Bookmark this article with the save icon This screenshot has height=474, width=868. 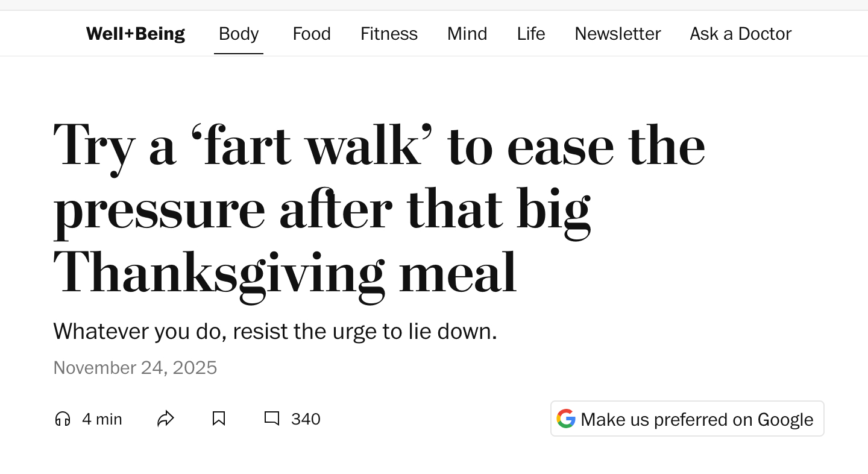coord(219,419)
